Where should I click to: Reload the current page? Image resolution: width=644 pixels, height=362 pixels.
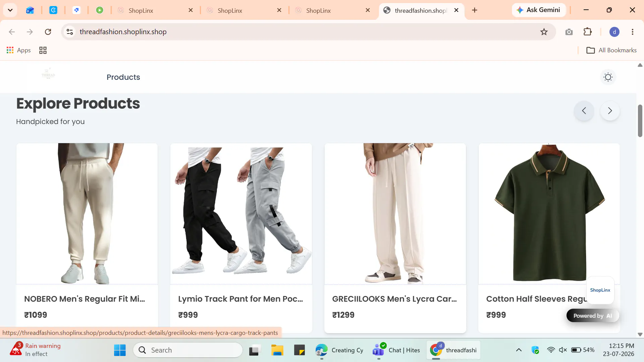point(48,32)
